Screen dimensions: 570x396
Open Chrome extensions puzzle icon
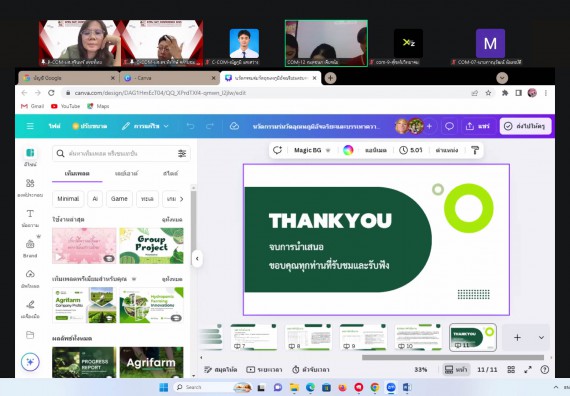505,93
